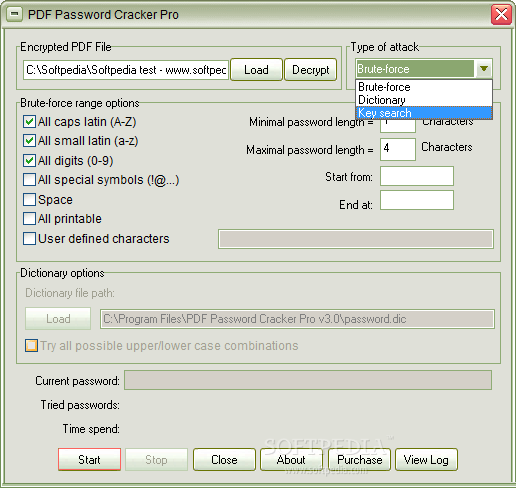Select Key search attack type

coord(424,113)
